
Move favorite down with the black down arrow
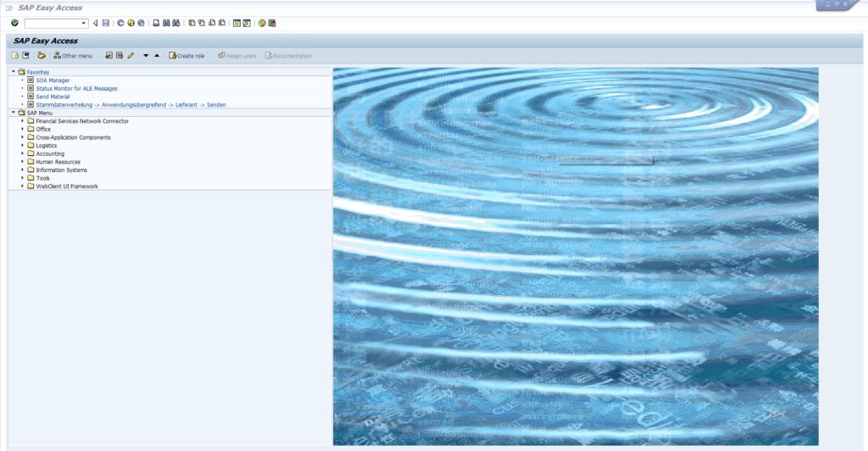[x=146, y=56]
